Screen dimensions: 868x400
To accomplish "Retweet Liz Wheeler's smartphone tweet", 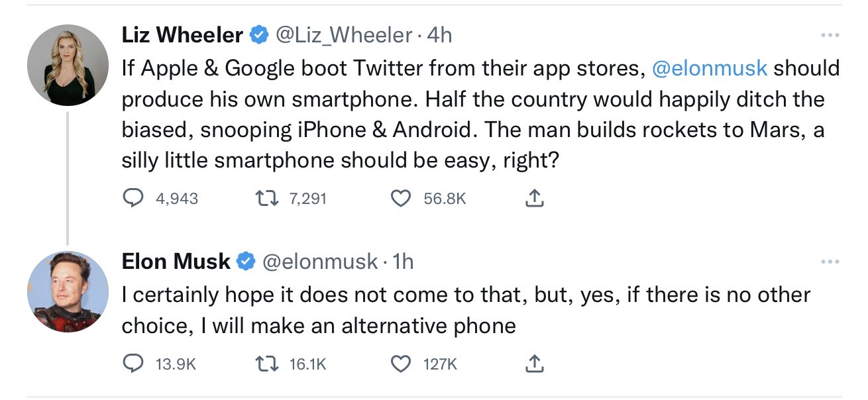I will tap(268, 198).
